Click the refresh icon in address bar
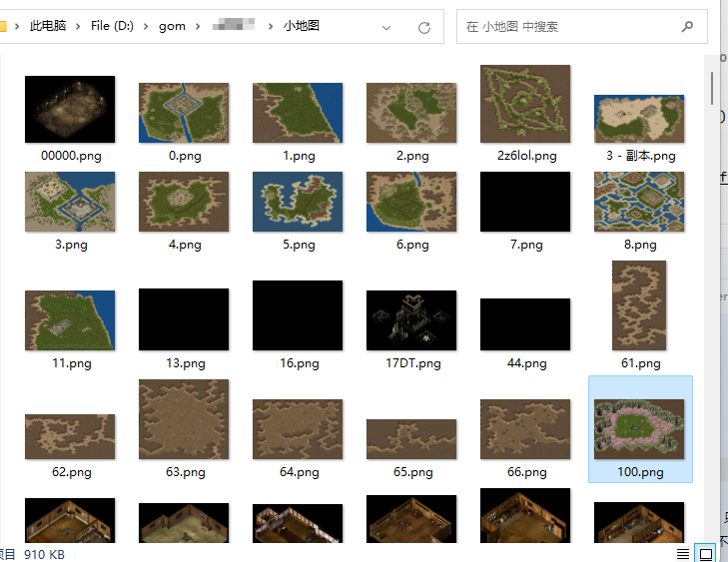The image size is (728, 562). tap(423, 27)
